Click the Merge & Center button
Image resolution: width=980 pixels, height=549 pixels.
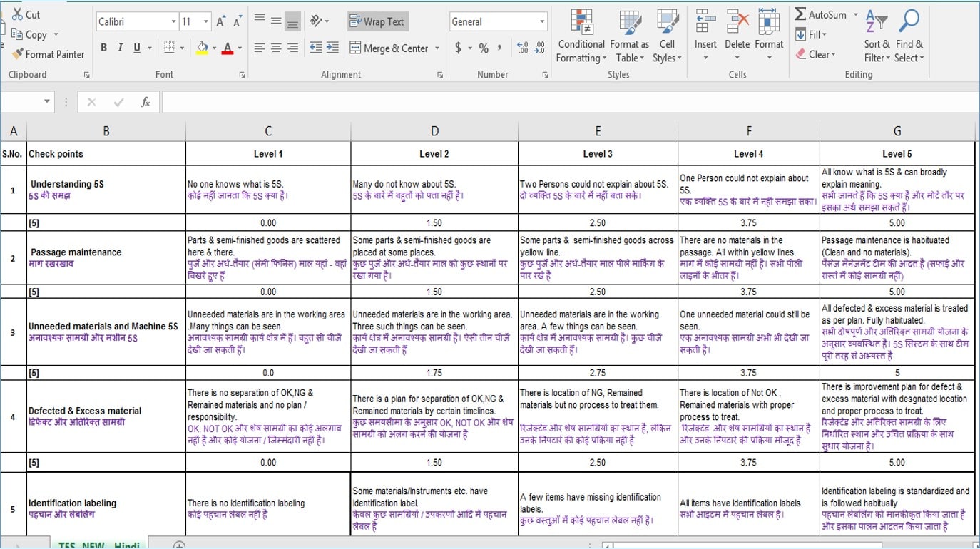[389, 48]
